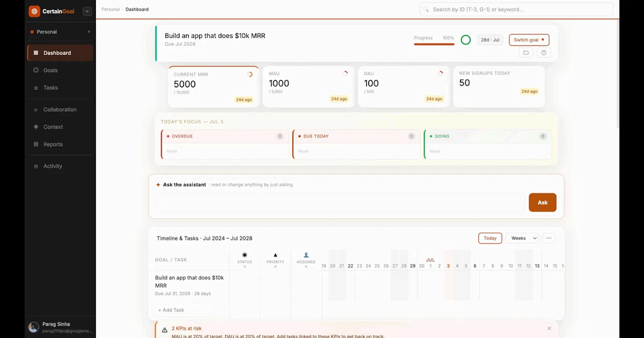The image size is (644, 338).
Task: Collapse the sidebar with the arrow button
Action: tap(87, 11)
